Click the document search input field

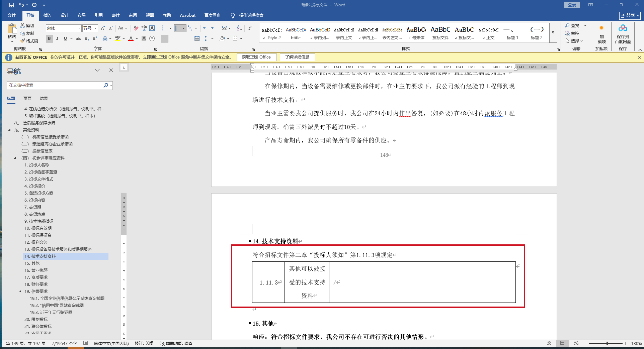click(55, 85)
